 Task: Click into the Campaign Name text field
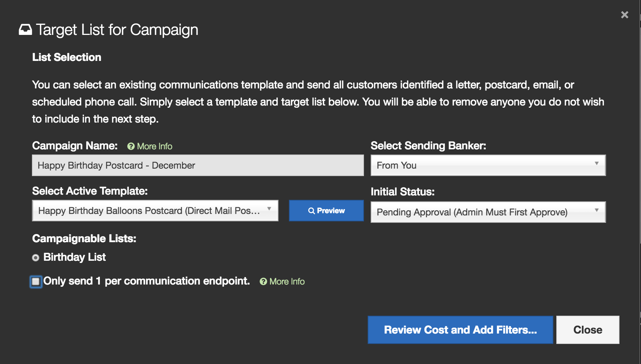[x=198, y=165]
